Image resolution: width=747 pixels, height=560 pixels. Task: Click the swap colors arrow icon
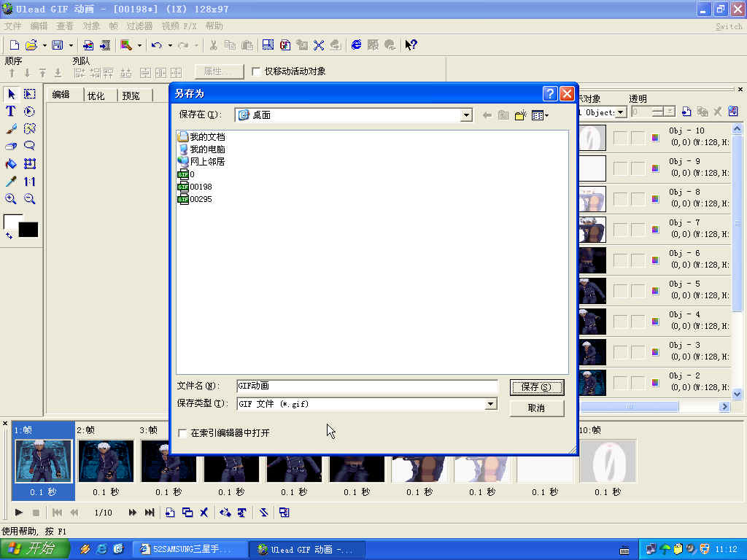9,236
